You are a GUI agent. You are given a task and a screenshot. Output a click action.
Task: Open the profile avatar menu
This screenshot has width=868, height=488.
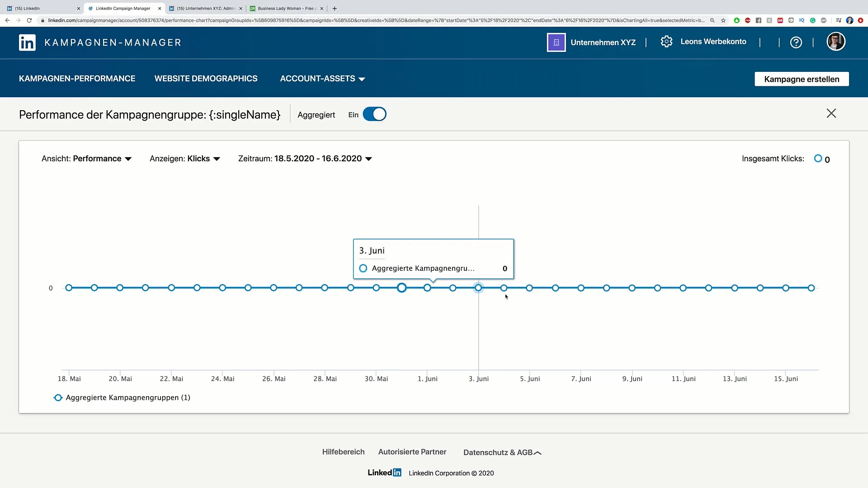coord(836,42)
